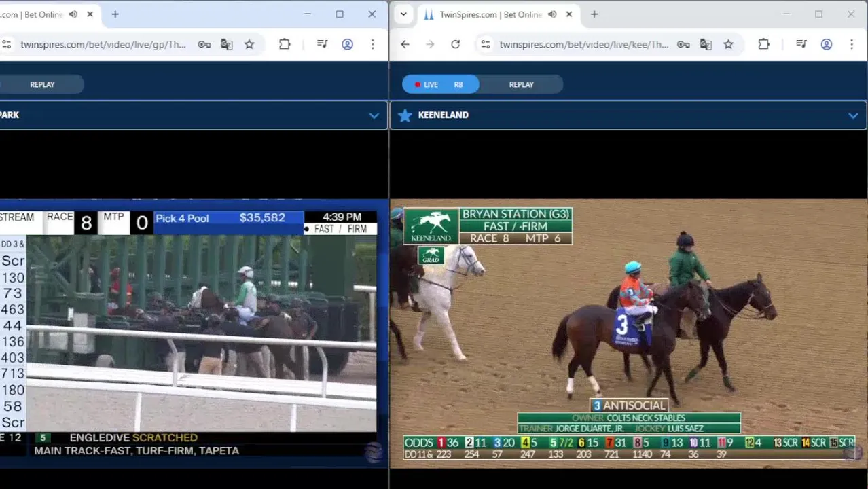Click 'BRYAN STATION (G3)' race title
Screen dimensions: 868x489
(516, 214)
